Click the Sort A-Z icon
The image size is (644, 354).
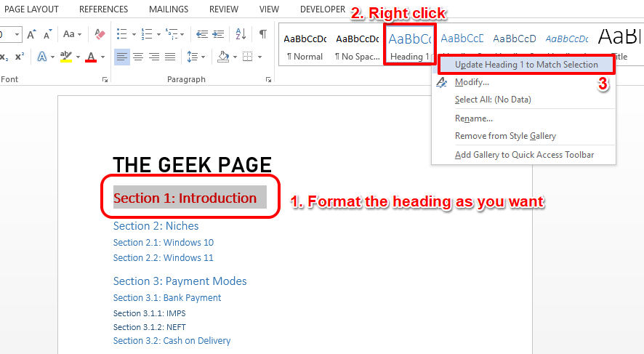[241, 34]
